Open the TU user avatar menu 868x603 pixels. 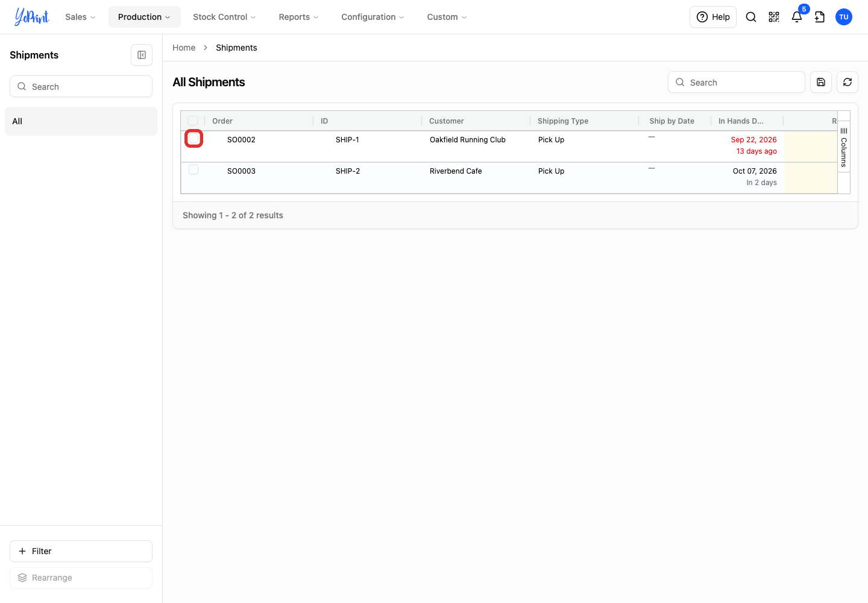844,17
